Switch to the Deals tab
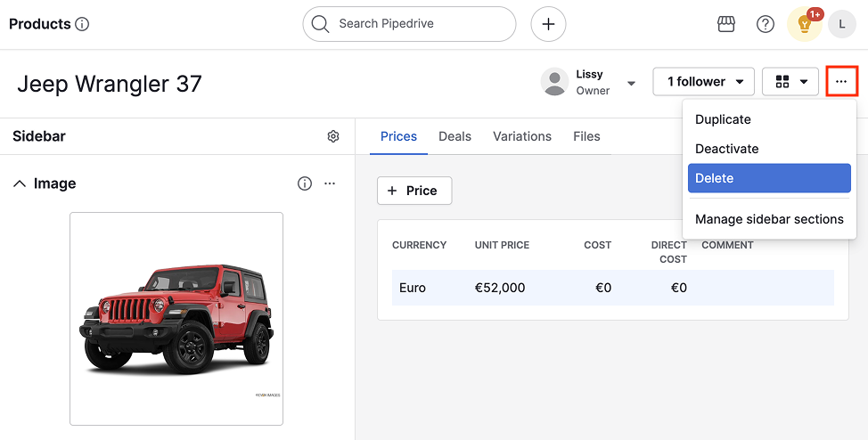 (x=454, y=136)
